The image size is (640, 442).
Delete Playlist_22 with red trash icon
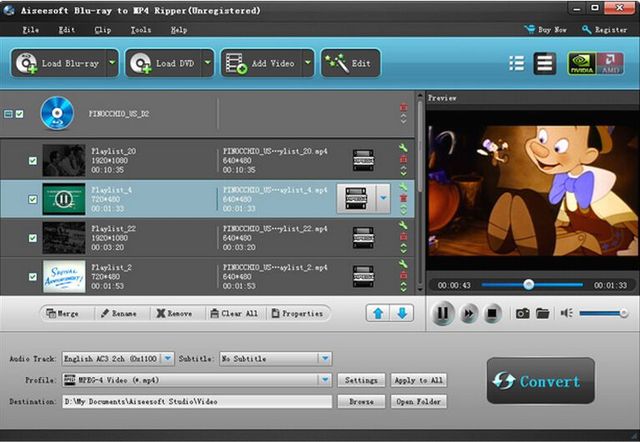(x=403, y=236)
